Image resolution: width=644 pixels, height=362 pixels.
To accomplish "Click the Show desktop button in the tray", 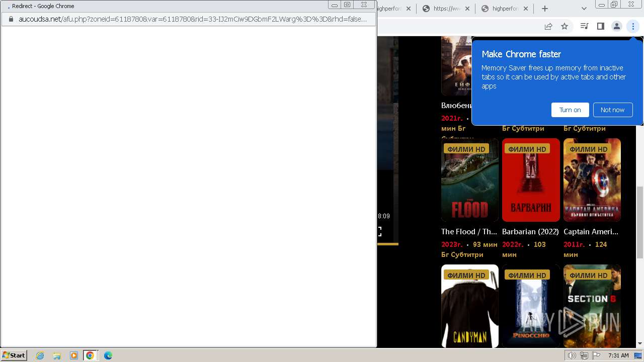I will (x=638, y=355).
